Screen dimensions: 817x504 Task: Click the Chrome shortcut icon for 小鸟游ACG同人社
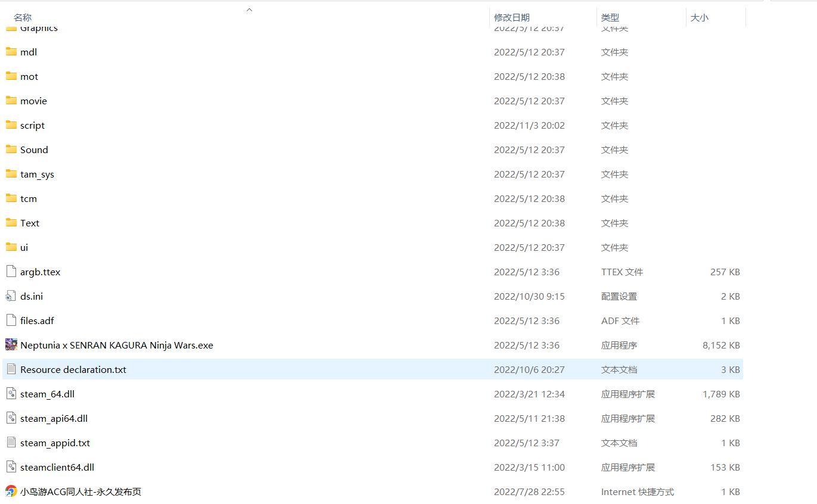[x=11, y=491]
